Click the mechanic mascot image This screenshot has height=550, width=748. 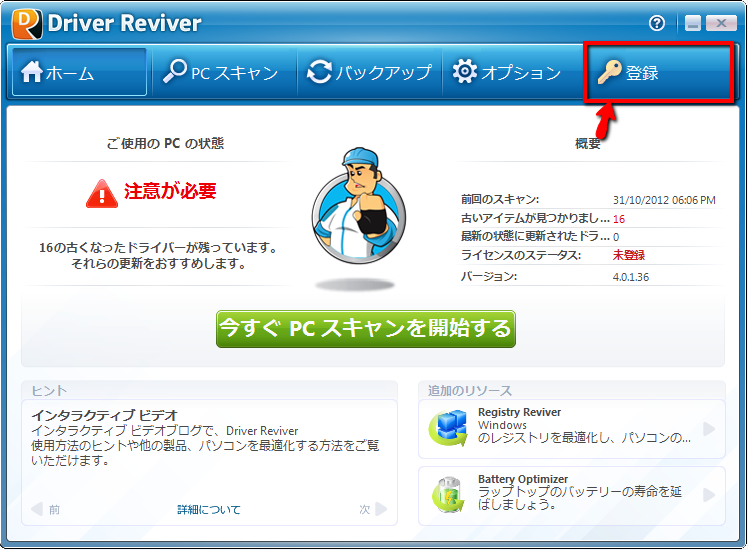359,206
